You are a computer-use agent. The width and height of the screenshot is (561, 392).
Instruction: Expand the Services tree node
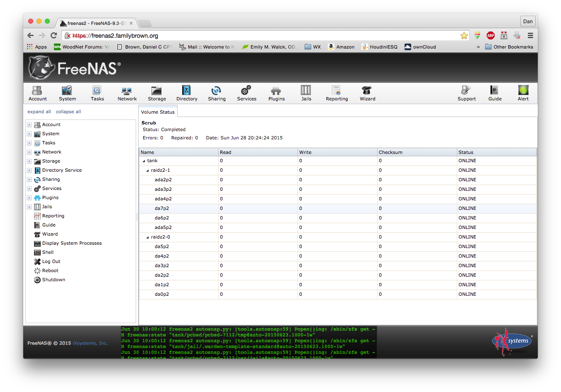[x=29, y=188]
